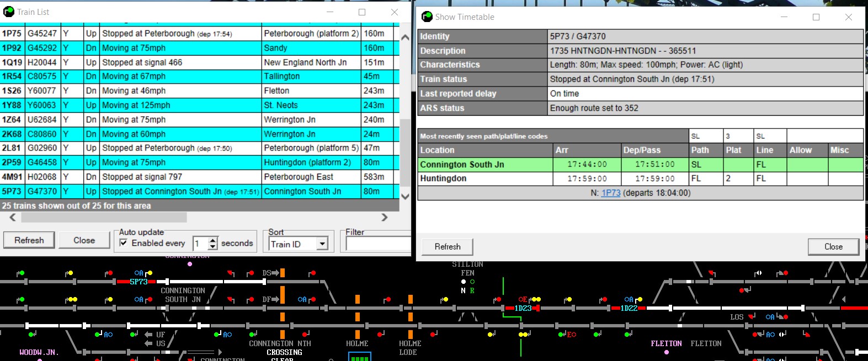Click the Holme crossing green status box
Viewport: 868px width, 361px height.
pyautogui.click(x=360, y=357)
